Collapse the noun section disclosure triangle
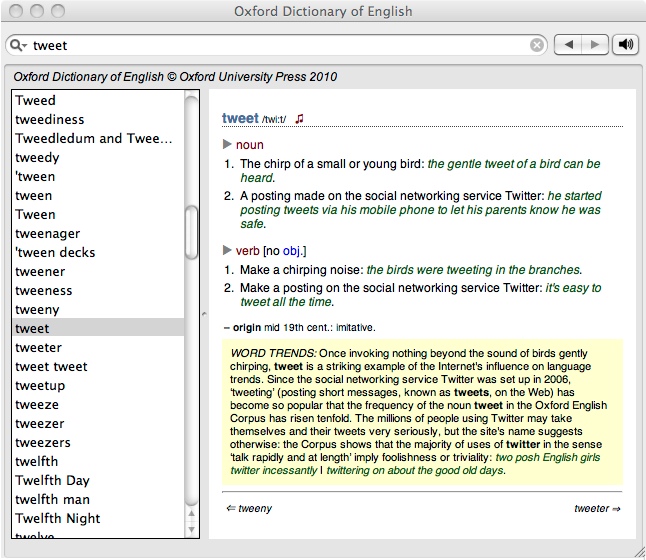Viewport: 646px width, 560px height. click(228, 145)
